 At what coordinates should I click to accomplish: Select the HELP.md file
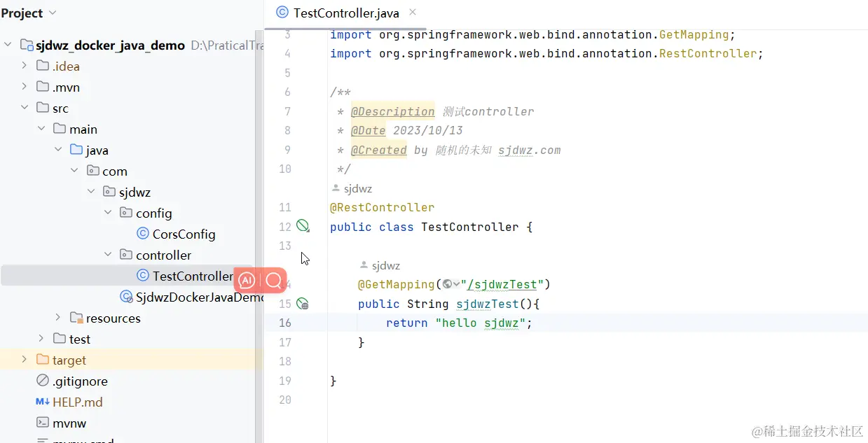pyautogui.click(x=78, y=402)
